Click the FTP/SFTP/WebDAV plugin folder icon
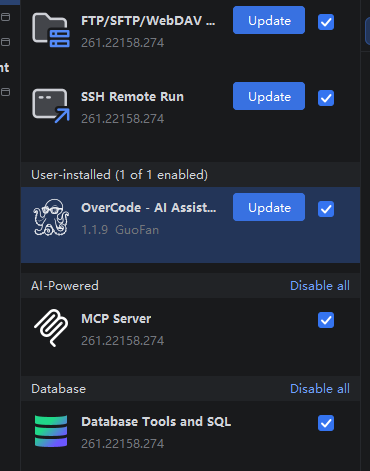Viewport: 370px width, 471px height. click(x=51, y=30)
